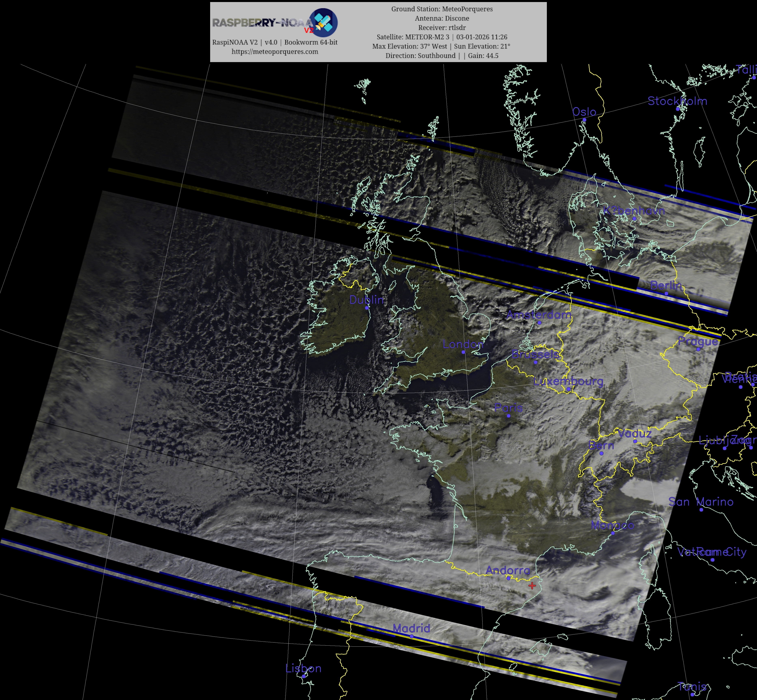Screen dimensions: 757x700
Task: Click the Bern city label
Action: 601,445
